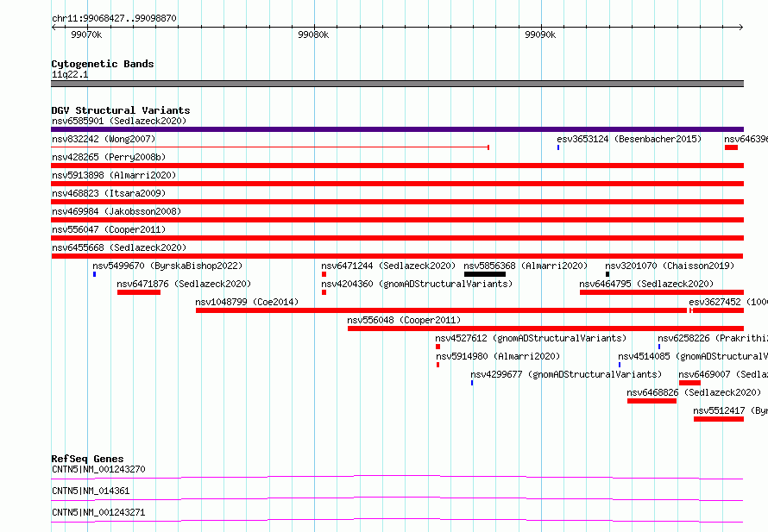Open the nsv3201070 (Chaisson2019) label
This screenshot has width=768, height=532.
(x=670, y=266)
